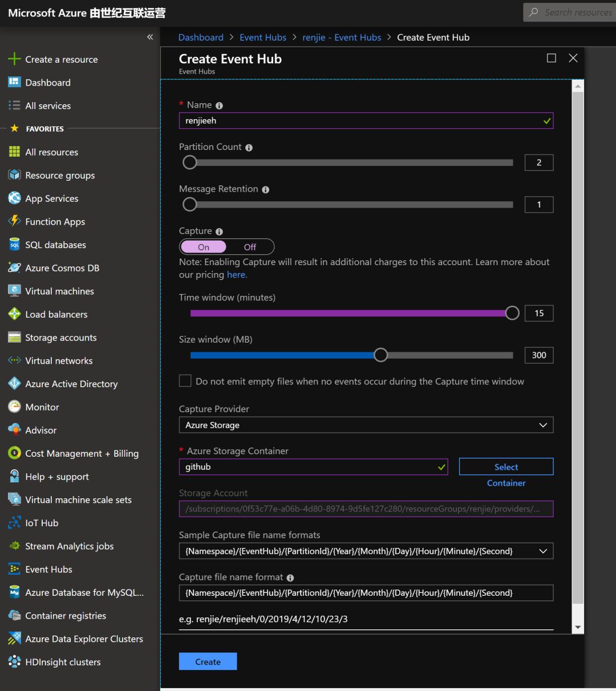Check the do not emit empty files box
Viewport: 616px width, 691px height.
[x=185, y=381]
